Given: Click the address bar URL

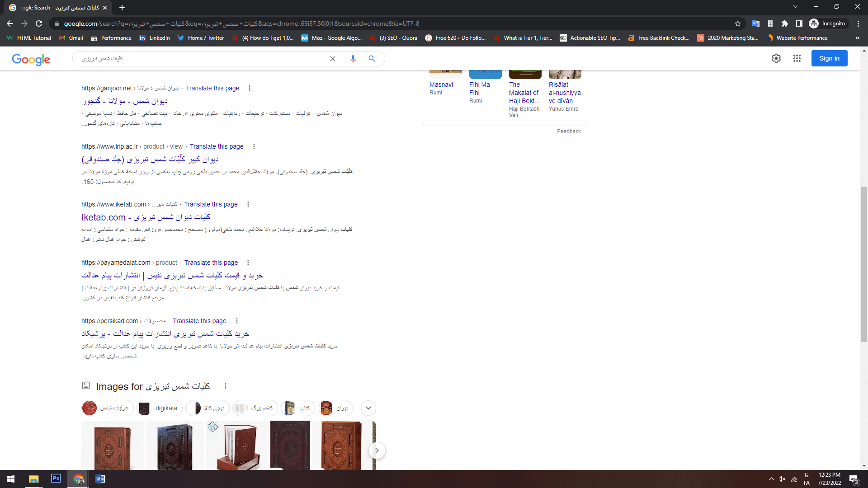Looking at the screenshot, I should pos(241,23).
